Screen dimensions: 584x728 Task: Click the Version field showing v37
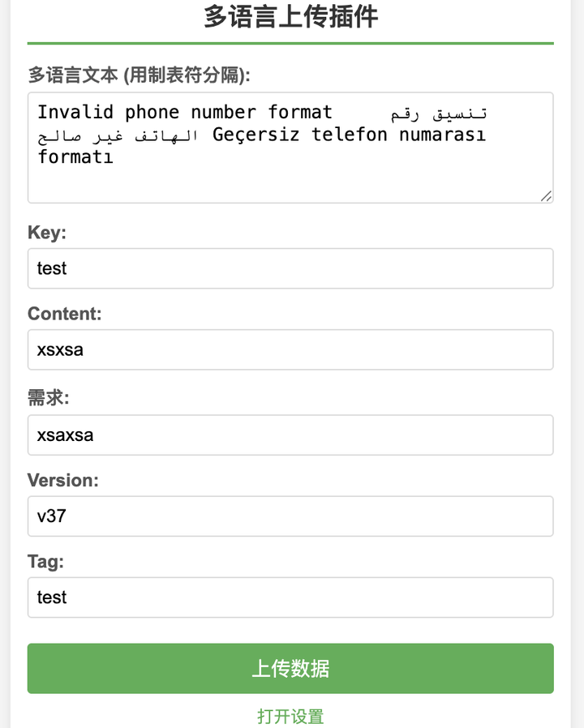(x=290, y=516)
